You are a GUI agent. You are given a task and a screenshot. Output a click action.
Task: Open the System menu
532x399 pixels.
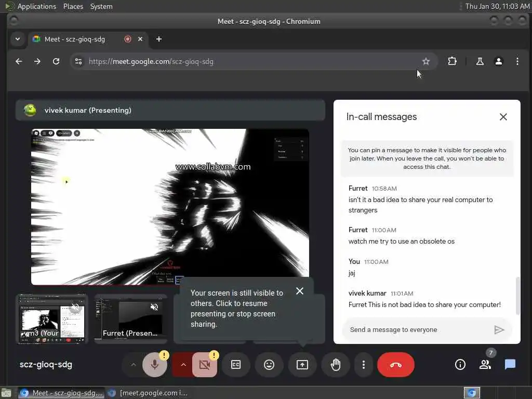tap(101, 6)
